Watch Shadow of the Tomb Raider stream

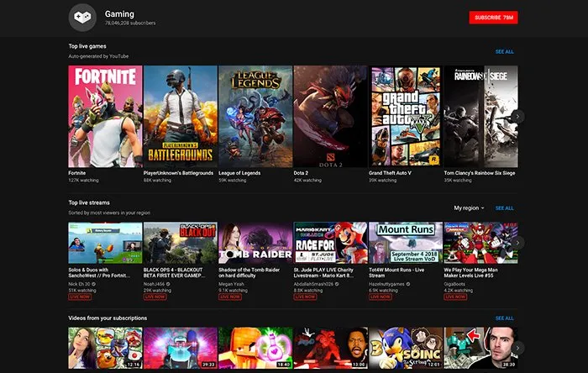[255, 243]
